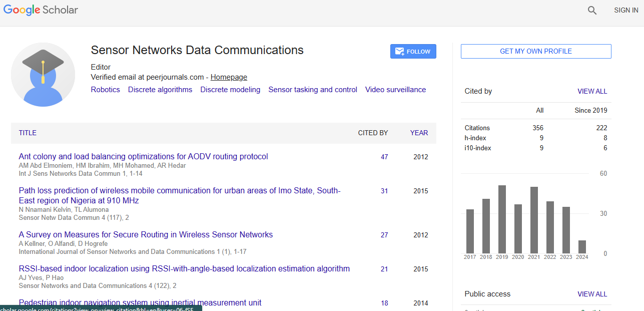View all Public access articles
Screen dimensions: 644x311
coord(592,294)
